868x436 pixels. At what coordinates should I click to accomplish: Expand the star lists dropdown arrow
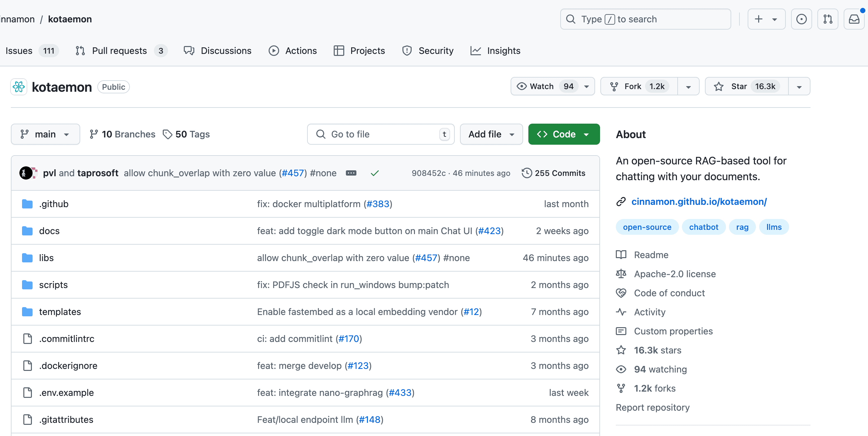pyautogui.click(x=799, y=86)
